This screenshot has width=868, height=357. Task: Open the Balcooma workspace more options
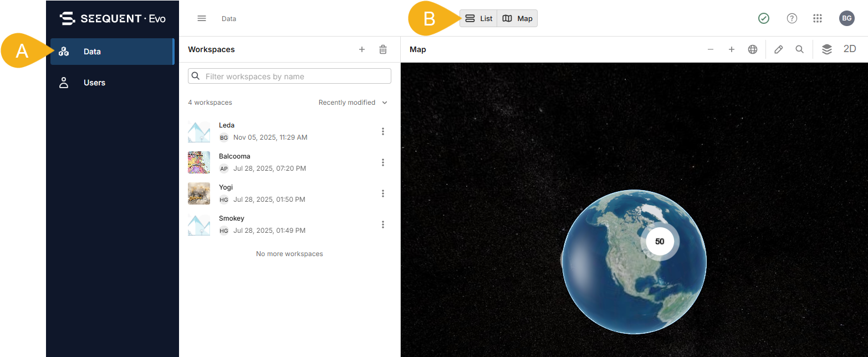pyautogui.click(x=383, y=162)
